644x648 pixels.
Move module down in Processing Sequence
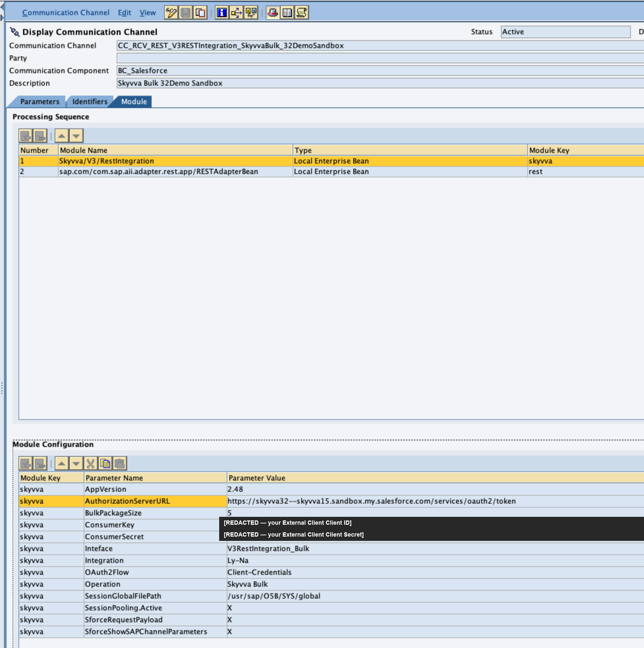pos(76,136)
